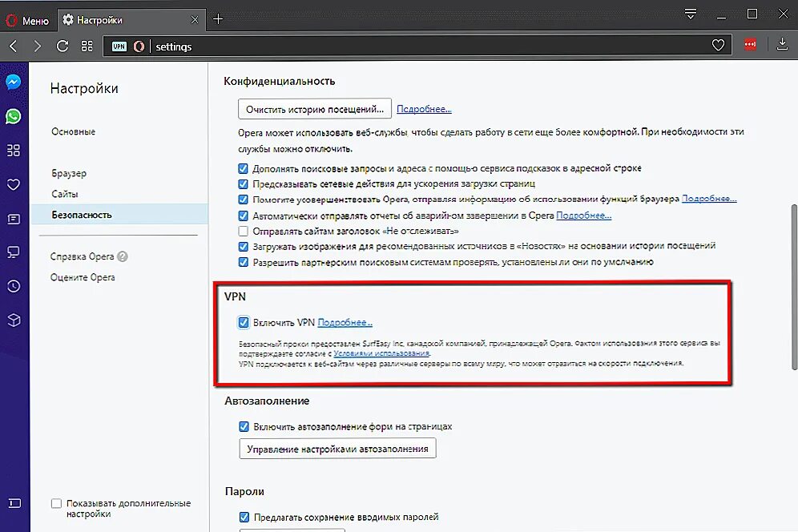Click the Opera logo icon in address bar

point(139,46)
